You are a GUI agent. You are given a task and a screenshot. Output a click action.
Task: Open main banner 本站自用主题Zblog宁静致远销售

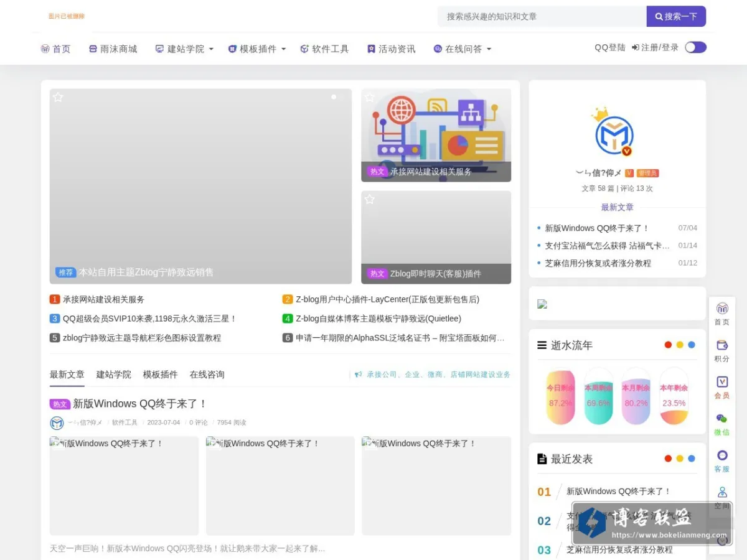coord(200,186)
